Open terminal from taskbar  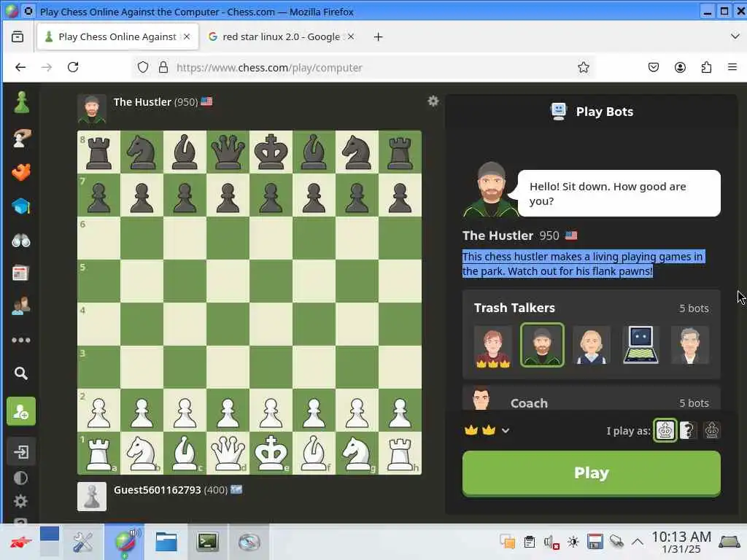[207, 542]
